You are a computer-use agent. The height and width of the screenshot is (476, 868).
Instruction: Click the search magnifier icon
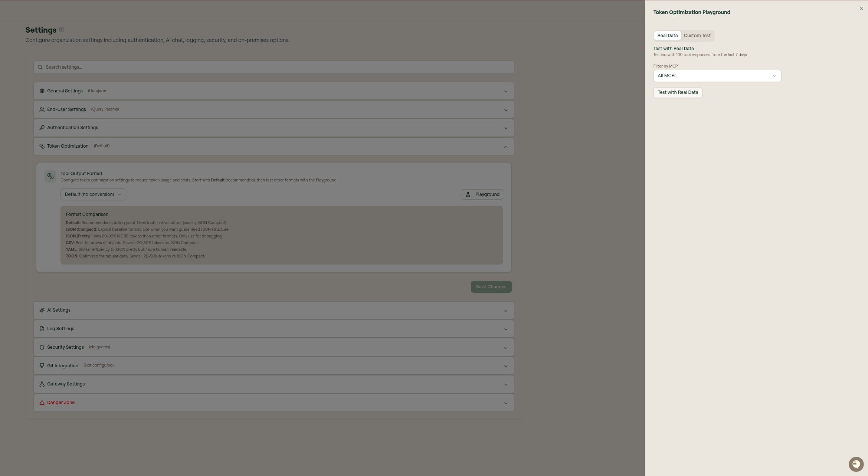pos(40,67)
